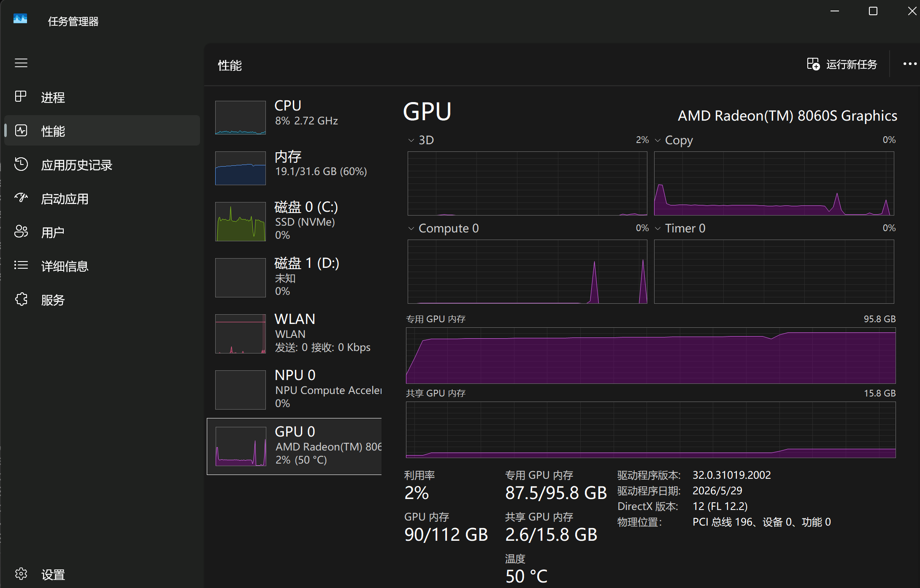Click the 用户 users icon
The width and height of the screenshot is (920, 588).
(21, 232)
